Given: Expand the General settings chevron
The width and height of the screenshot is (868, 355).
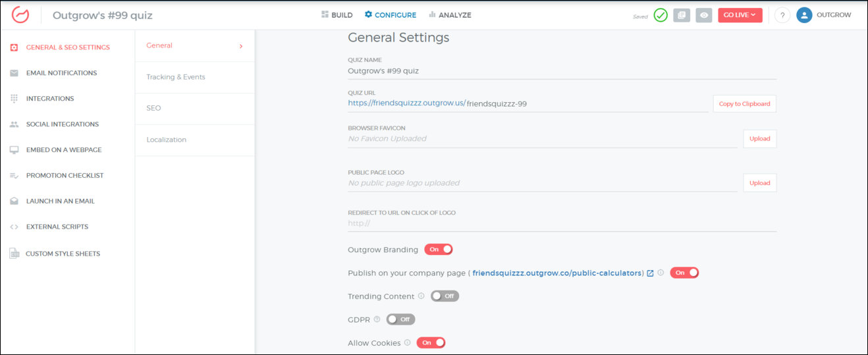Looking at the screenshot, I should 241,46.
